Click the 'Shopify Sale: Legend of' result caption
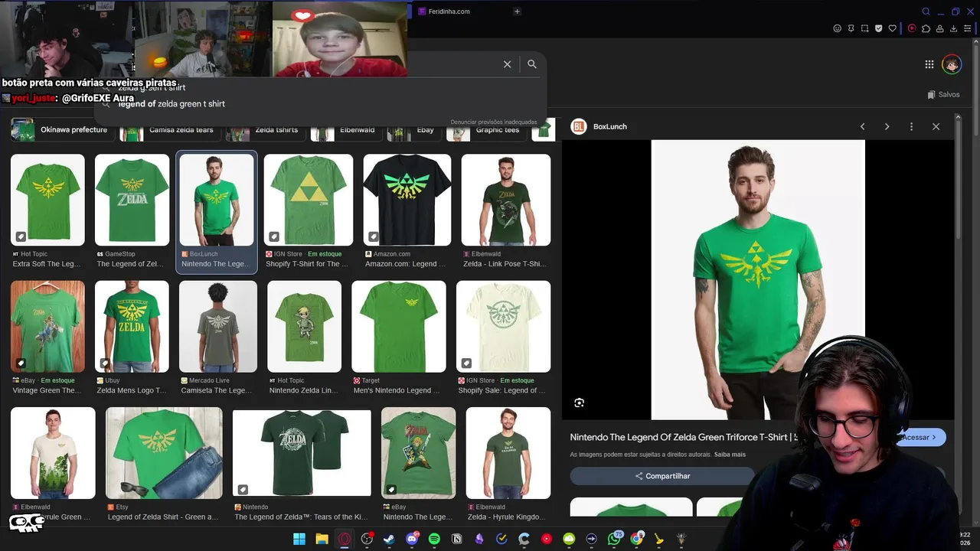Viewport: 980px width, 551px height. point(501,390)
